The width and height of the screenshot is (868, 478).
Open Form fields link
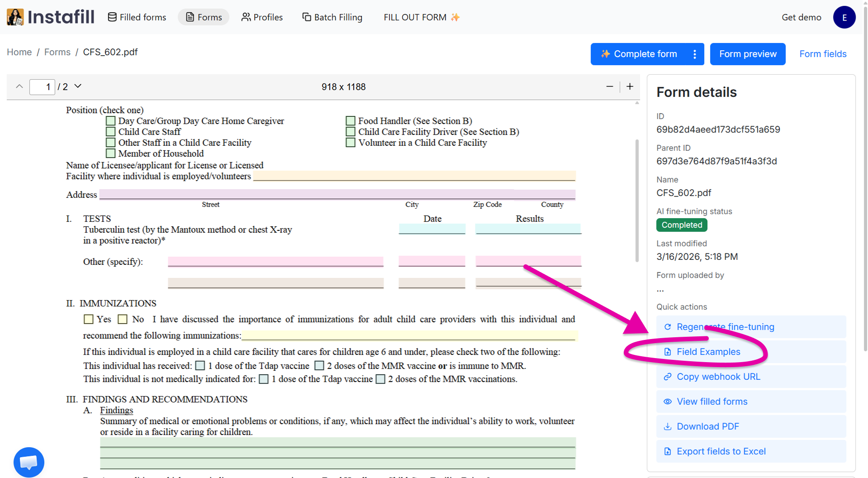[x=823, y=54]
